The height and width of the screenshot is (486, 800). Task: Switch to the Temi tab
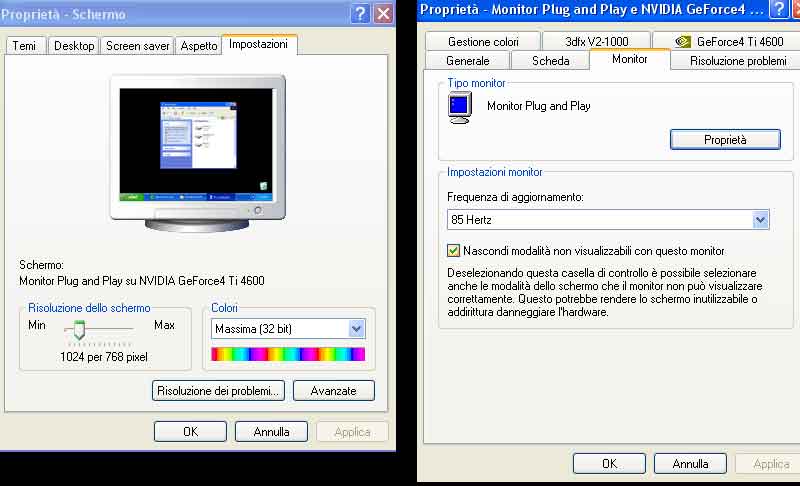tap(24, 46)
